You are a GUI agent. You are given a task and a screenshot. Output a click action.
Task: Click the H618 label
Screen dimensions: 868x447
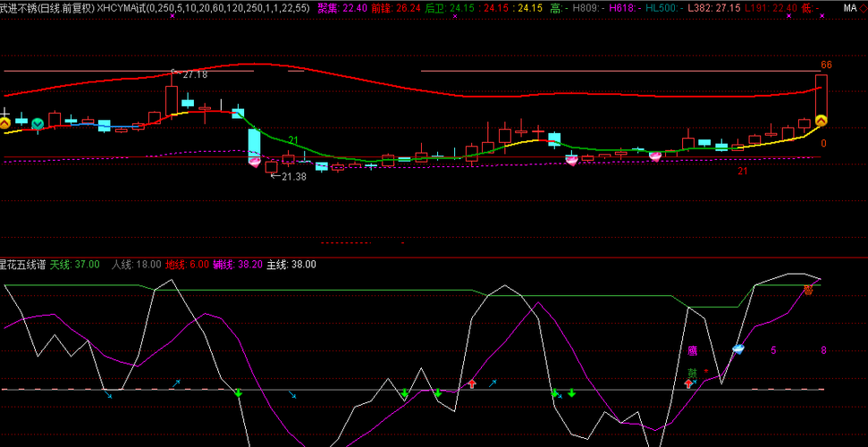pos(625,8)
